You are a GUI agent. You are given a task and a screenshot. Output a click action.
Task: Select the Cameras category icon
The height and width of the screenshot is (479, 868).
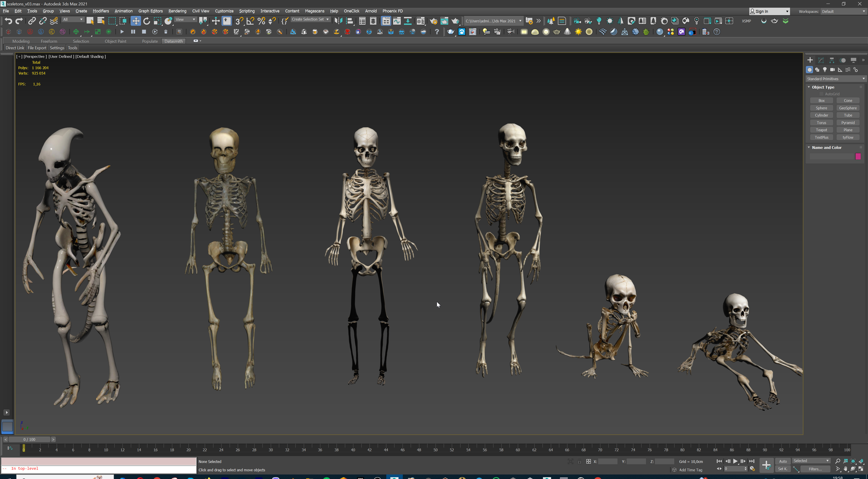(832, 70)
